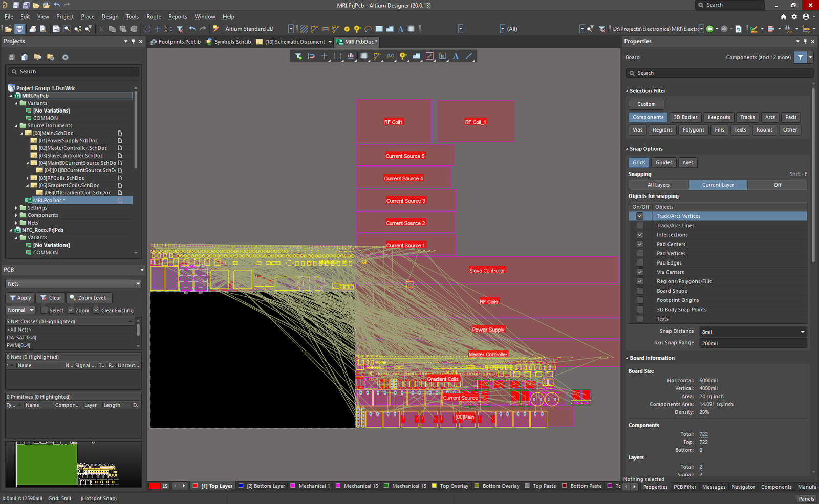
Task: Click the print icon in the main toolbar
Action: (33, 29)
